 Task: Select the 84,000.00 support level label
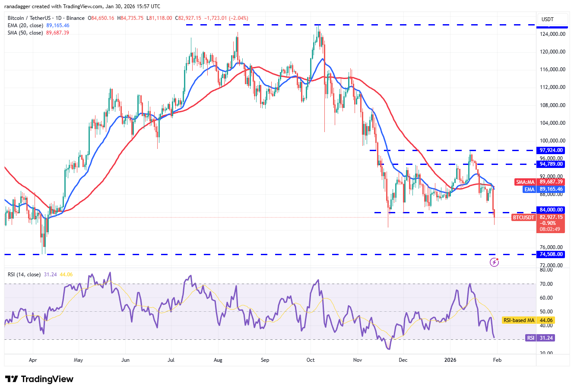pos(551,209)
